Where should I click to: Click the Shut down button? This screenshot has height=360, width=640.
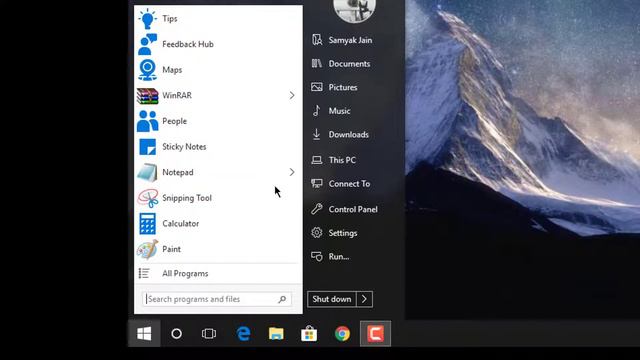pyautogui.click(x=332, y=299)
